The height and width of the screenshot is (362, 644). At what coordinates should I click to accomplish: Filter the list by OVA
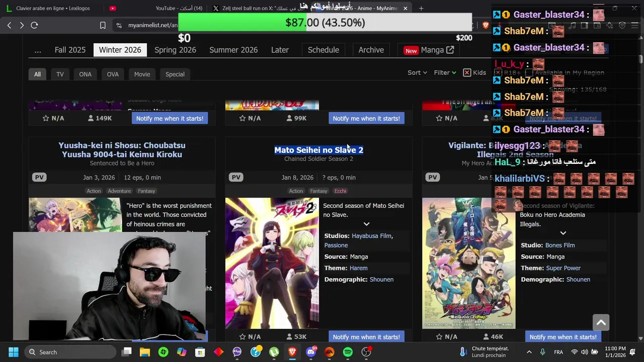point(113,74)
